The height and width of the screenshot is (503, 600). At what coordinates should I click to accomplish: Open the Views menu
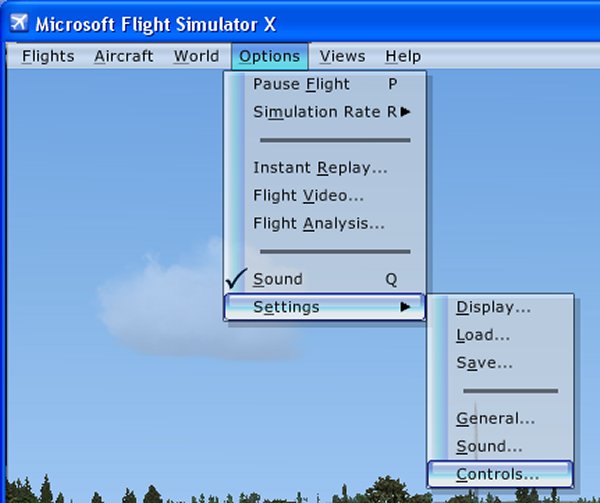(x=342, y=56)
